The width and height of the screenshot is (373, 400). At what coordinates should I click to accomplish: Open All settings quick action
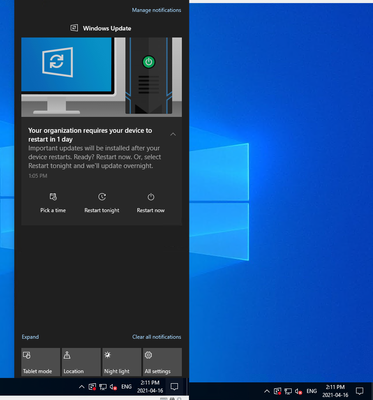162,362
